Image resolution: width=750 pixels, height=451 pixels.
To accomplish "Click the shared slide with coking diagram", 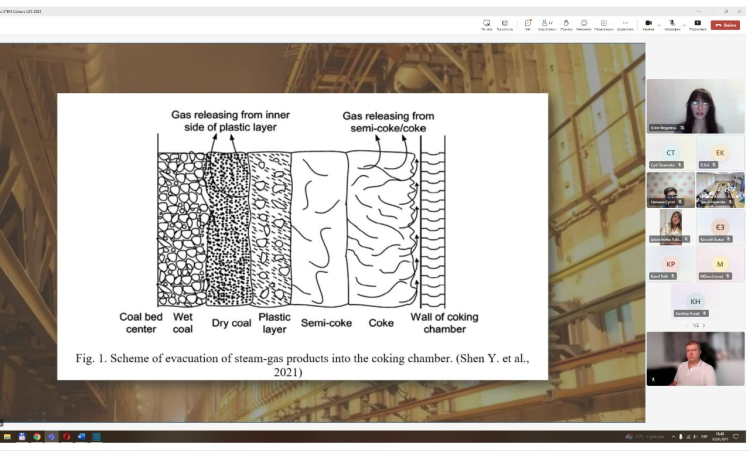I will tap(302, 235).
